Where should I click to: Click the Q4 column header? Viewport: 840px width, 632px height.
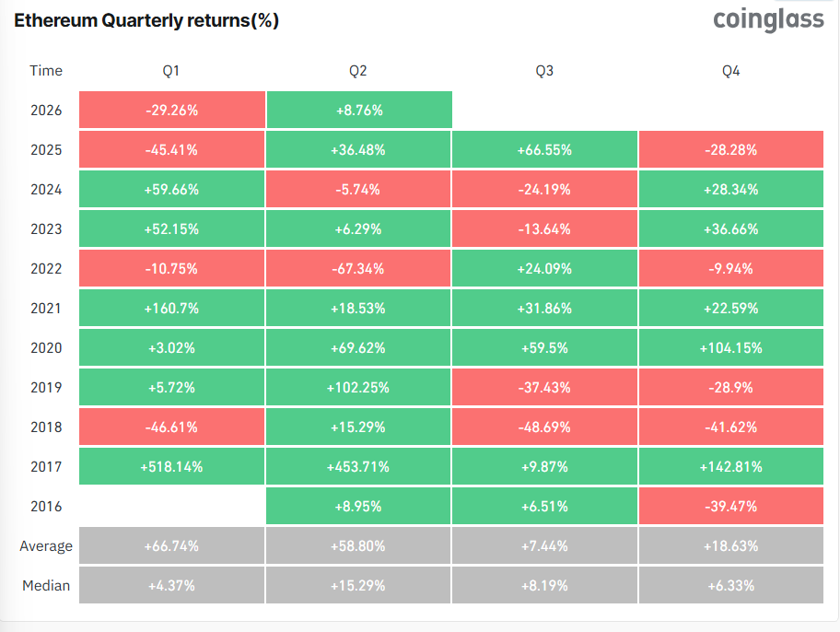(x=730, y=71)
